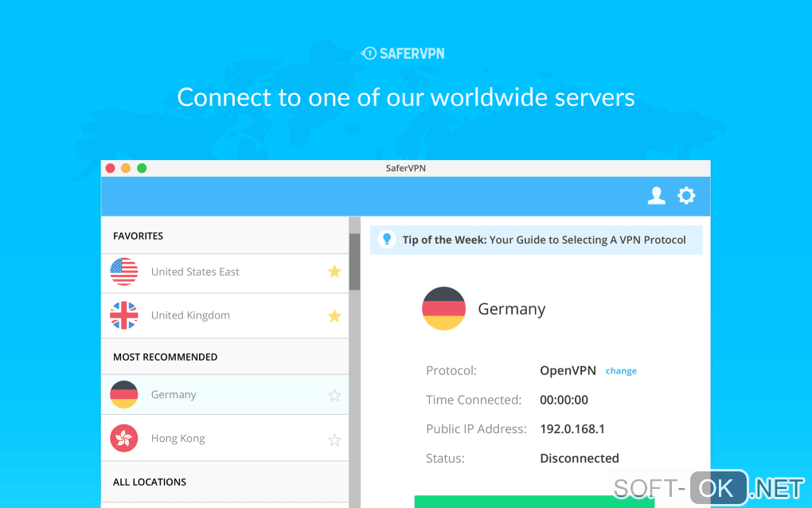Screen dimensions: 812x508
Task: Click the FAVORITES section header
Action: [224, 236]
